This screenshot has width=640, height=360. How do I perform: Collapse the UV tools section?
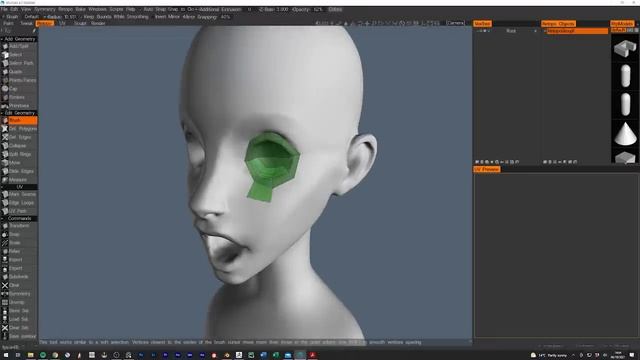click(x=19, y=187)
